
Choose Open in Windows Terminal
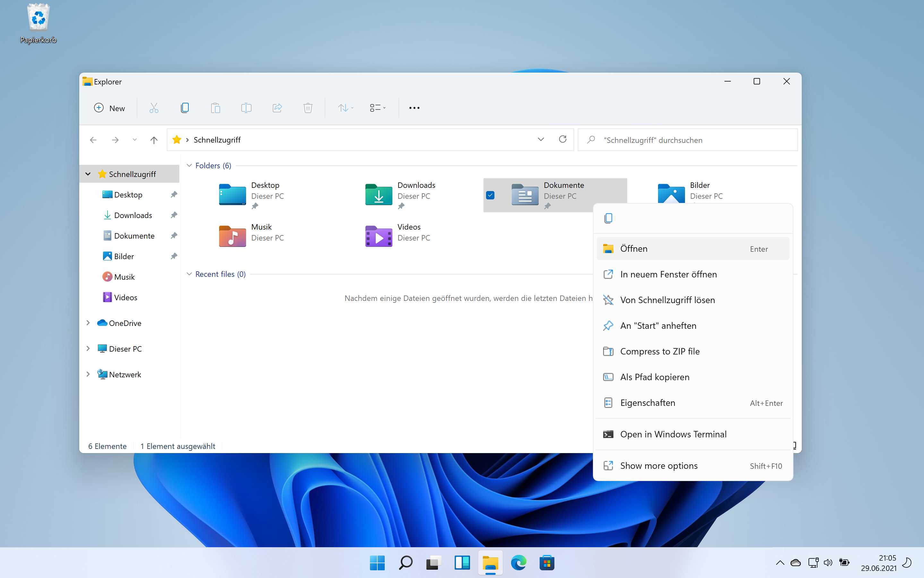coord(693,434)
